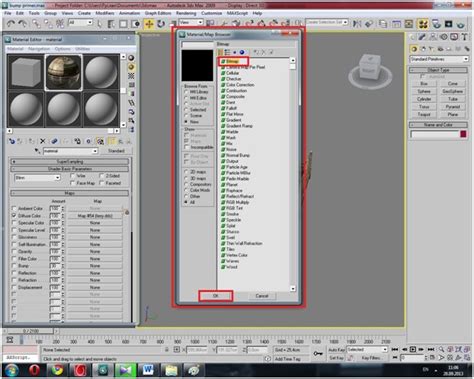Screen dimensions: 474x379
Task: Enable the Opacity map checkbox
Action: pos(14,251)
